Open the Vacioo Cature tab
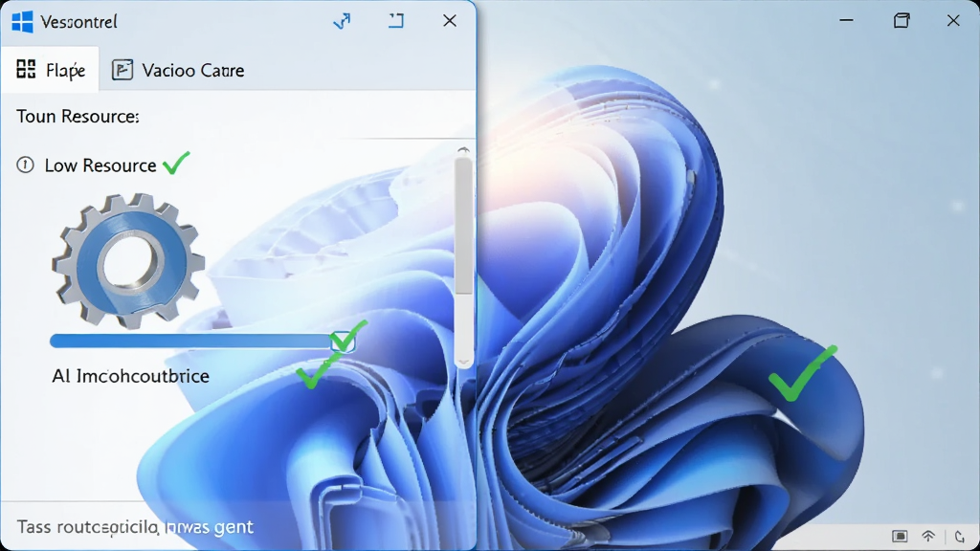The width and height of the screenshot is (980, 551). 178,70
